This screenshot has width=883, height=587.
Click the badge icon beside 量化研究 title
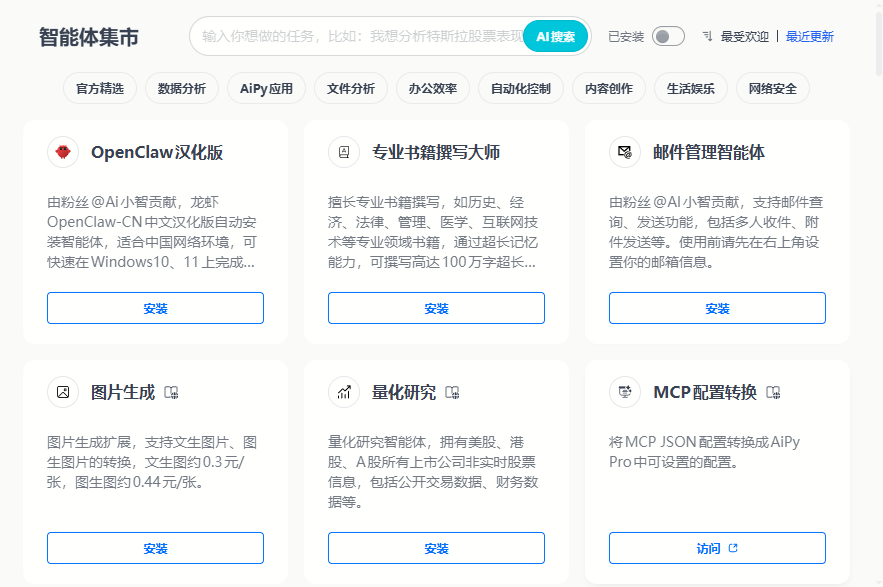tap(452, 393)
